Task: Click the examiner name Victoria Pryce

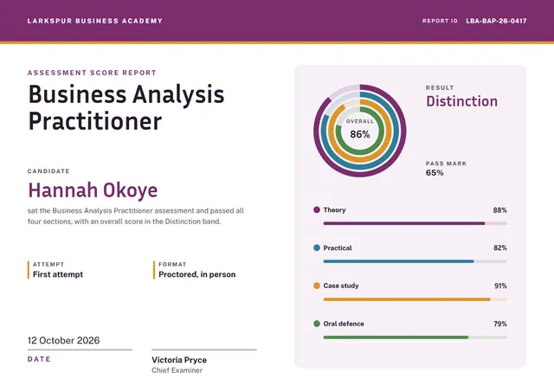Action: (x=179, y=360)
